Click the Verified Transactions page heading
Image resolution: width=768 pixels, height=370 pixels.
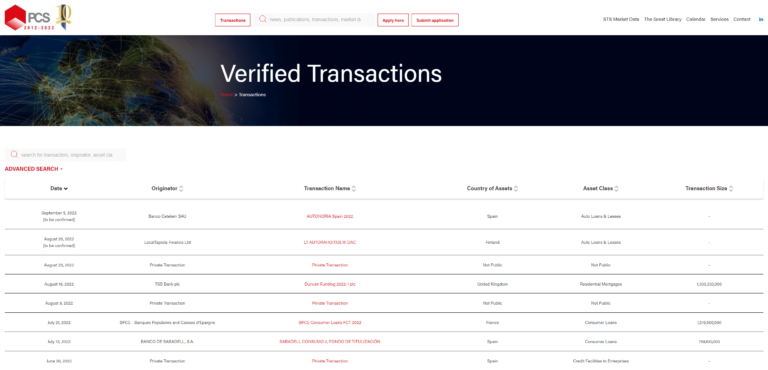coord(331,74)
